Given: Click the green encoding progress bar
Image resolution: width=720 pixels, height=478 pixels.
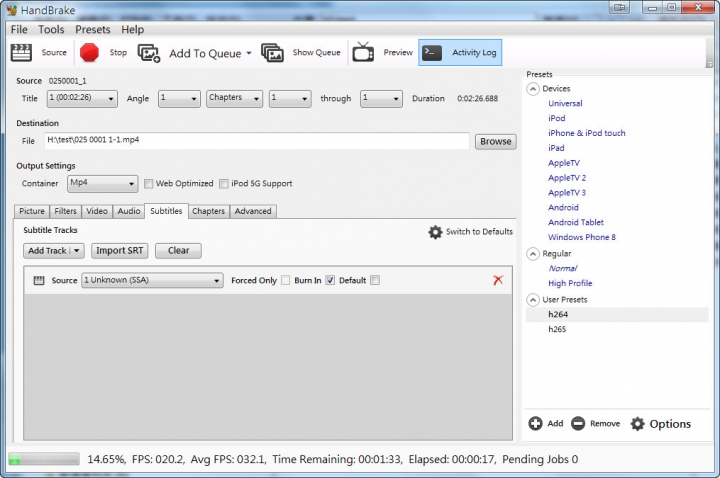Looking at the screenshot, I should [x=44, y=459].
